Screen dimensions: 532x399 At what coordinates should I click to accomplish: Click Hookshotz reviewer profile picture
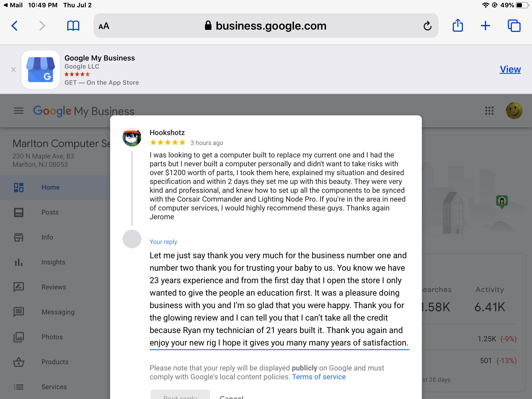pyautogui.click(x=132, y=137)
